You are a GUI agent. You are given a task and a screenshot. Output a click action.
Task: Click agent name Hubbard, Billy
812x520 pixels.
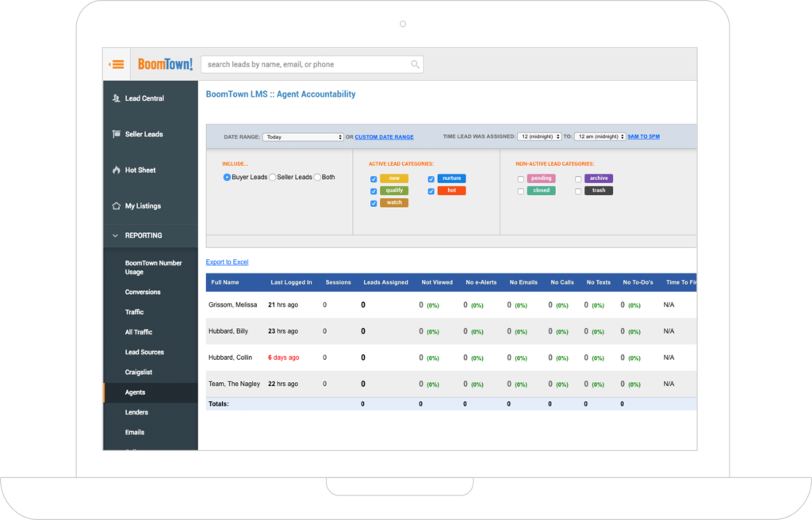(x=228, y=331)
